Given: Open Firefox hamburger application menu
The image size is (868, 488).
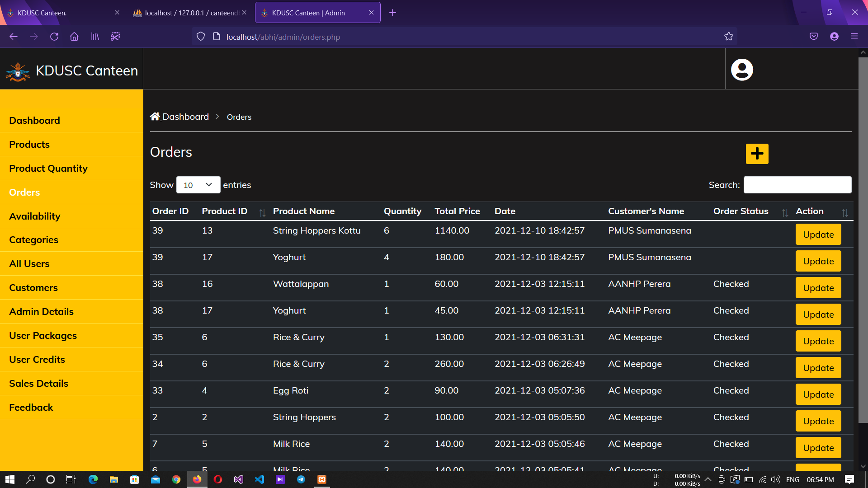Looking at the screenshot, I should coord(854,37).
